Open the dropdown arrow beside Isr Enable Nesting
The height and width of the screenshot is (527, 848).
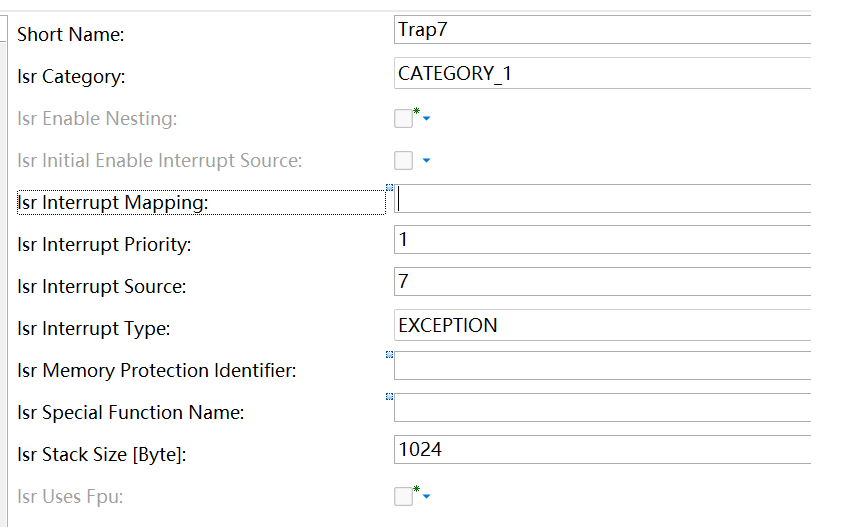click(x=426, y=118)
